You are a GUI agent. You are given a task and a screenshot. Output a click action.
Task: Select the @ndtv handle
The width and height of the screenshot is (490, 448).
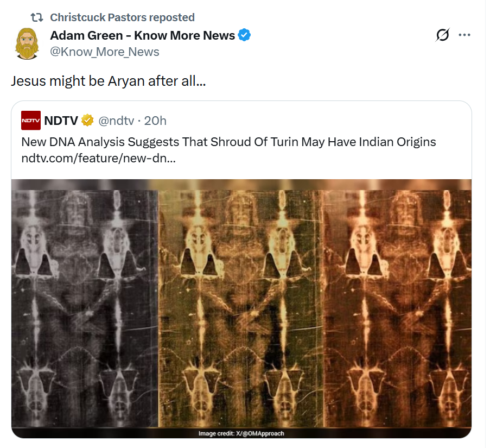click(x=117, y=120)
